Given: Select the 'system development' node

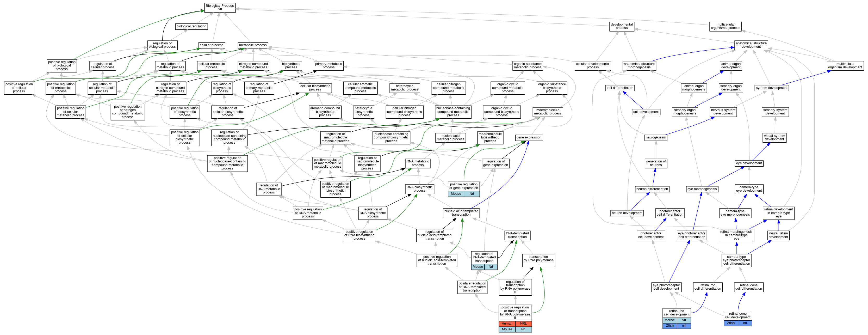Looking at the screenshot, I should click(x=771, y=88).
